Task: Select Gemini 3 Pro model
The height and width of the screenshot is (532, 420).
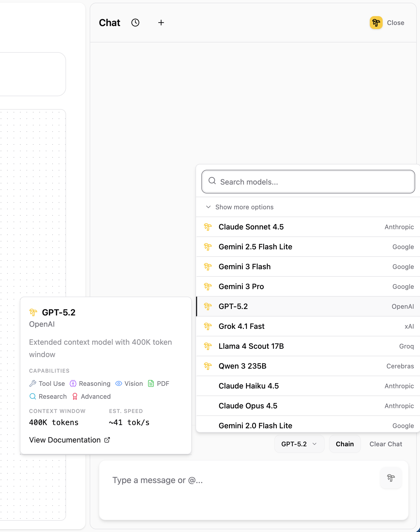Action: point(308,286)
